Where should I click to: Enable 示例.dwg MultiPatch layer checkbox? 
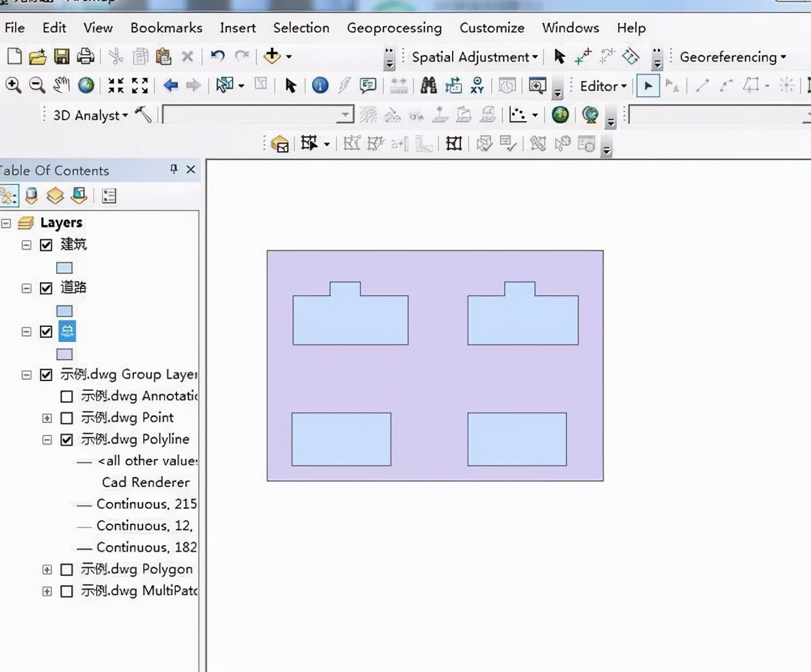coord(66,591)
